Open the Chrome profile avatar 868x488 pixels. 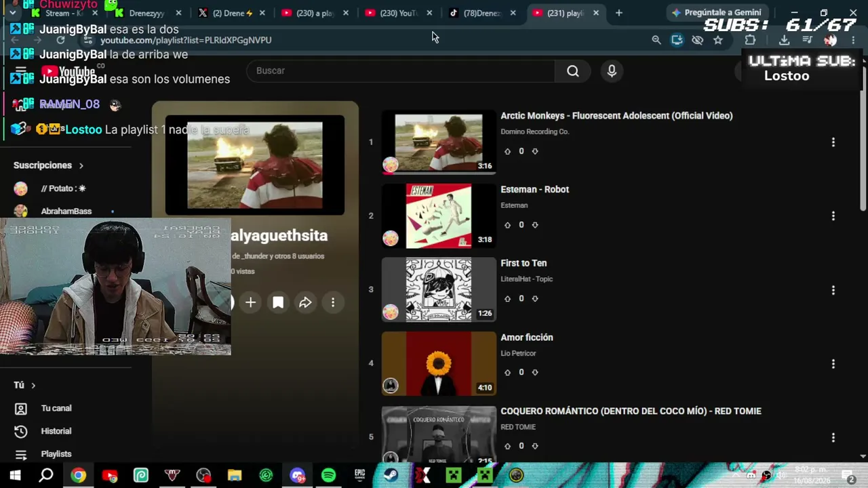click(830, 40)
